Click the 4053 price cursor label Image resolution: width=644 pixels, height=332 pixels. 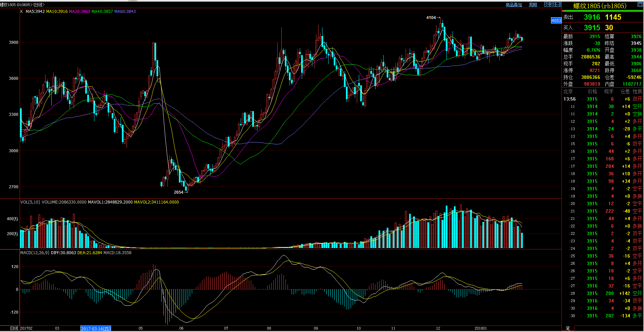pos(556,21)
